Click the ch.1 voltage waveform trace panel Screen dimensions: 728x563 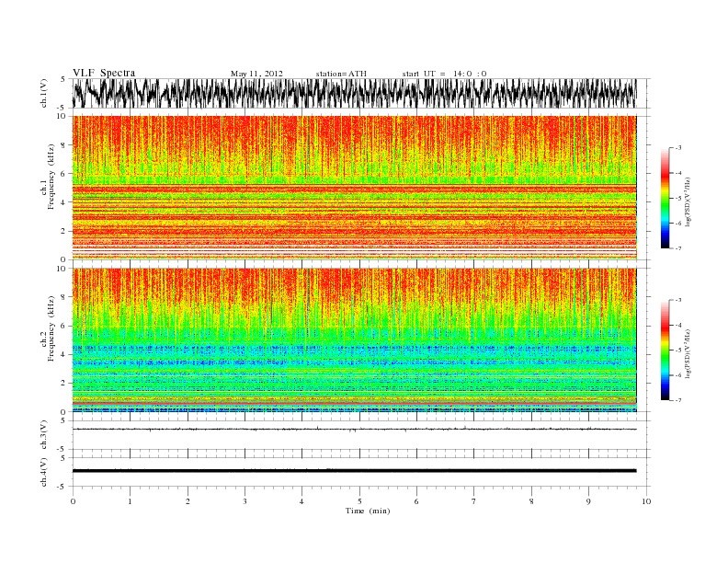tap(354, 93)
